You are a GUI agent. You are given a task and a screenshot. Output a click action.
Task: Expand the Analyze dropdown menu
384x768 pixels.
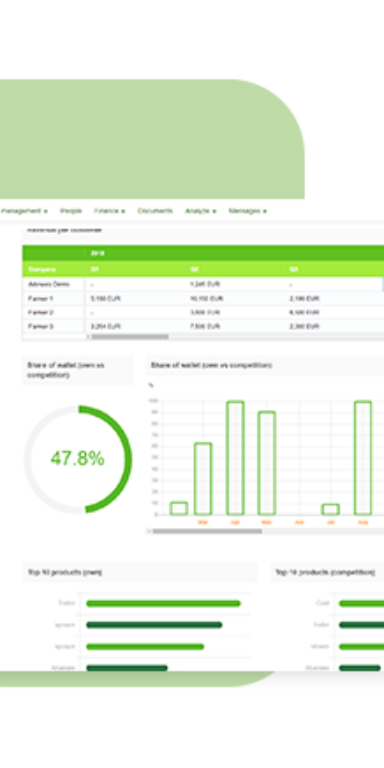click(200, 211)
